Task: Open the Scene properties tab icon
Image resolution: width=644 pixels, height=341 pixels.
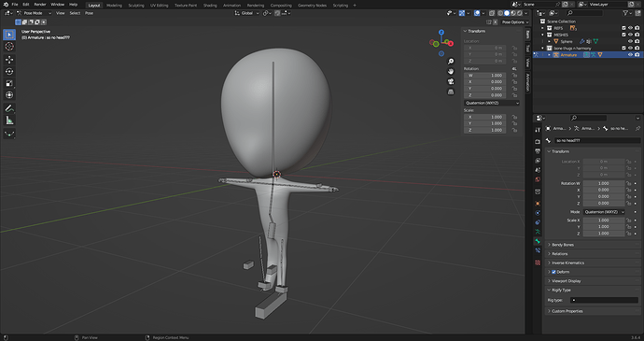Action: (x=538, y=170)
